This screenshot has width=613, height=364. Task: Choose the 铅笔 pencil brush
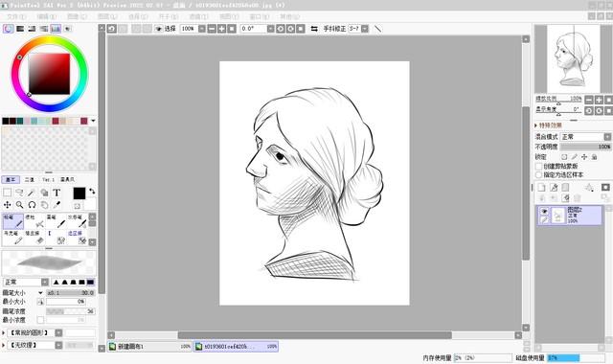pyautogui.click(x=12, y=221)
